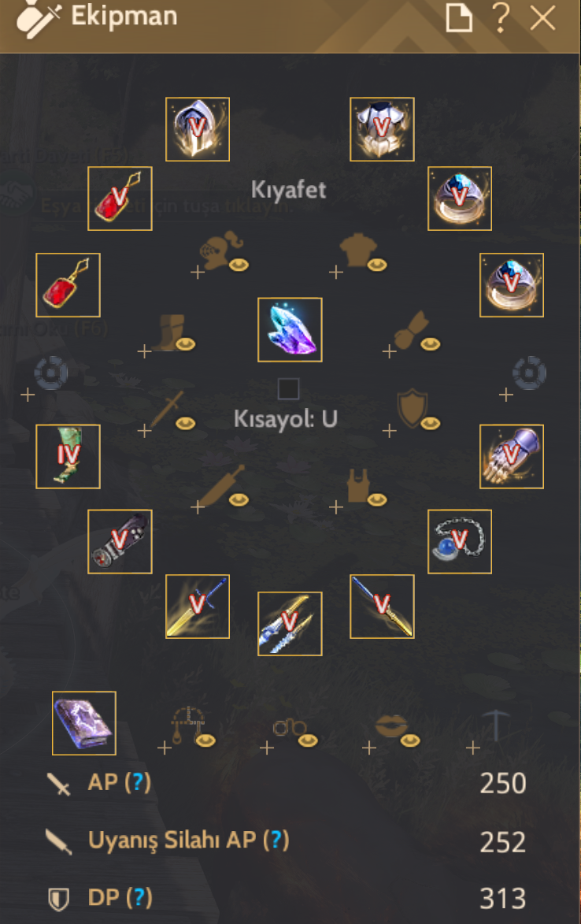Click the blue orb necklace slot
The width and height of the screenshot is (581, 924).
pos(459,541)
